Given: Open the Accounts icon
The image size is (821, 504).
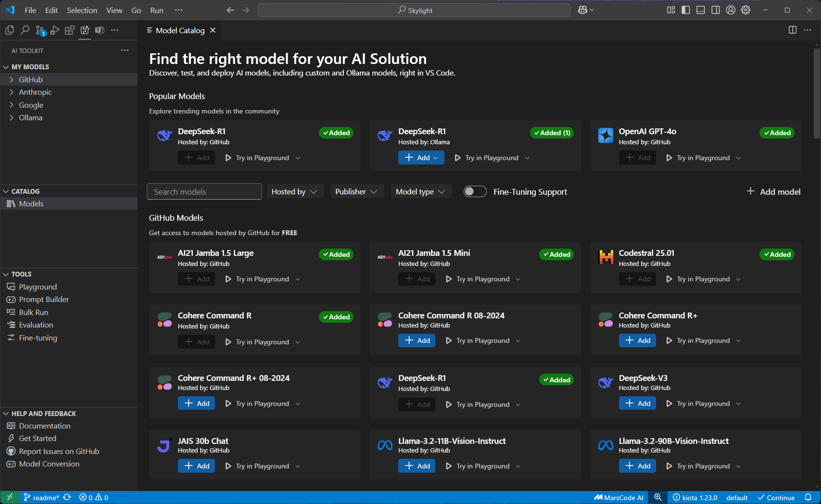Looking at the screenshot, I should point(731,10).
